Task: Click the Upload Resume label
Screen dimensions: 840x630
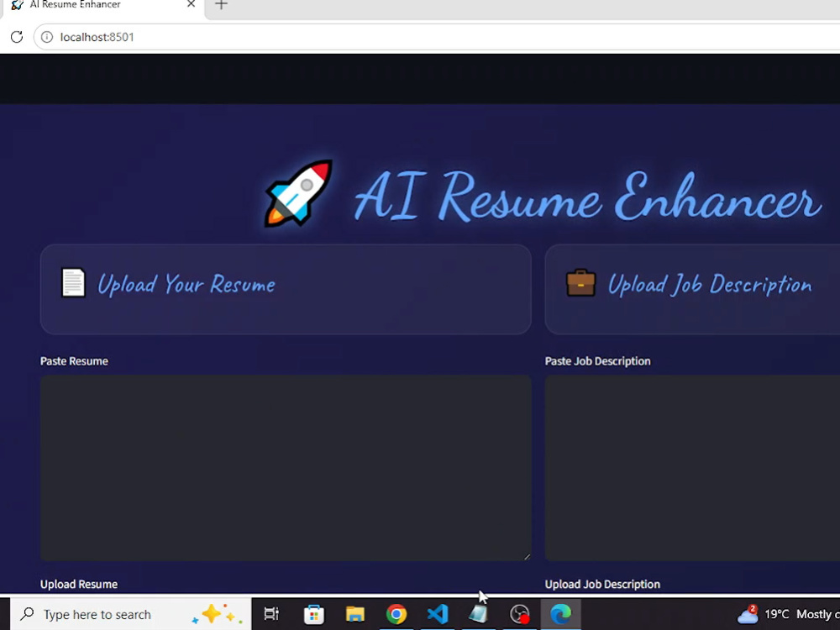Action: (79, 584)
